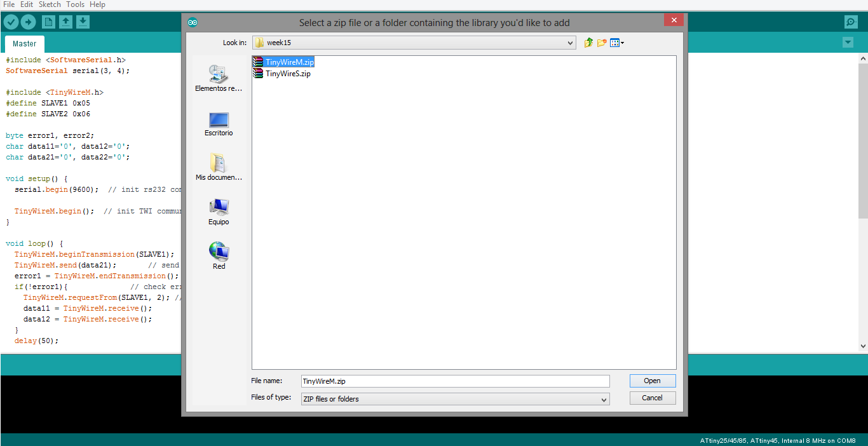Click the TinyWireS.zip archive icon
This screenshot has height=446, width=868.
[258, 73]
